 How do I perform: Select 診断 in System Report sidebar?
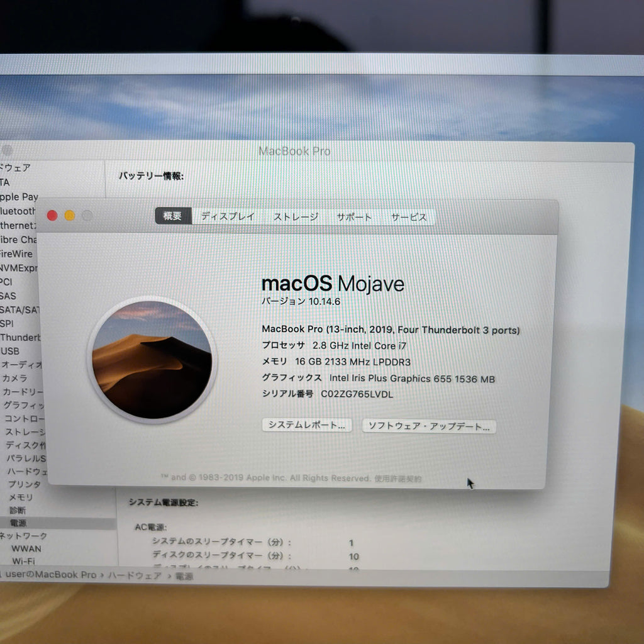(x=18, y=510)
